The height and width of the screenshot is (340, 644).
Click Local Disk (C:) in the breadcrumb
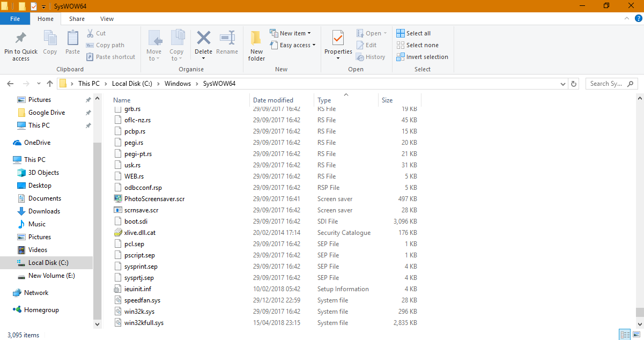pos(132,84)
